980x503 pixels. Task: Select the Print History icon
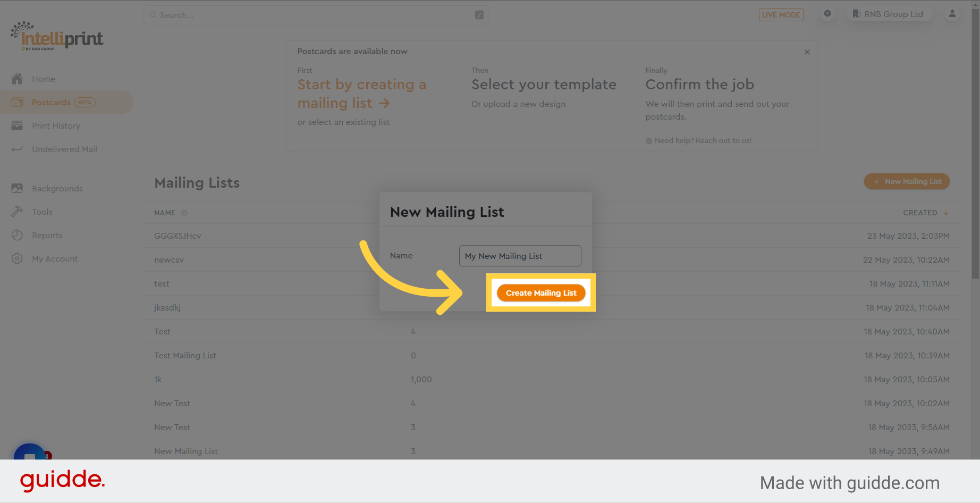[17, 125]
